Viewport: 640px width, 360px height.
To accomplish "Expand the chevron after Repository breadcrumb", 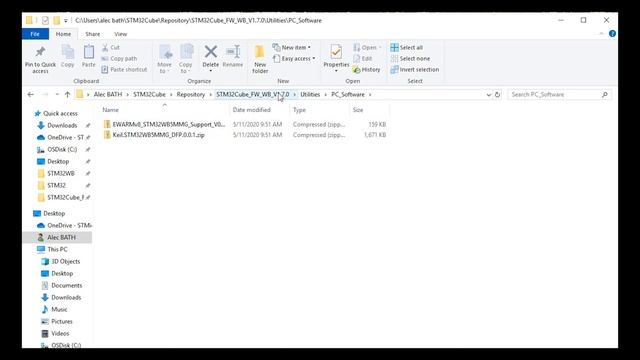I will (x=211, y=95).
